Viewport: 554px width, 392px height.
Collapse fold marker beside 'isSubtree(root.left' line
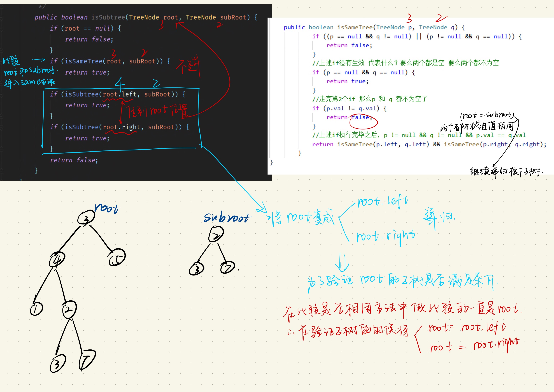[x=1, y=94]
